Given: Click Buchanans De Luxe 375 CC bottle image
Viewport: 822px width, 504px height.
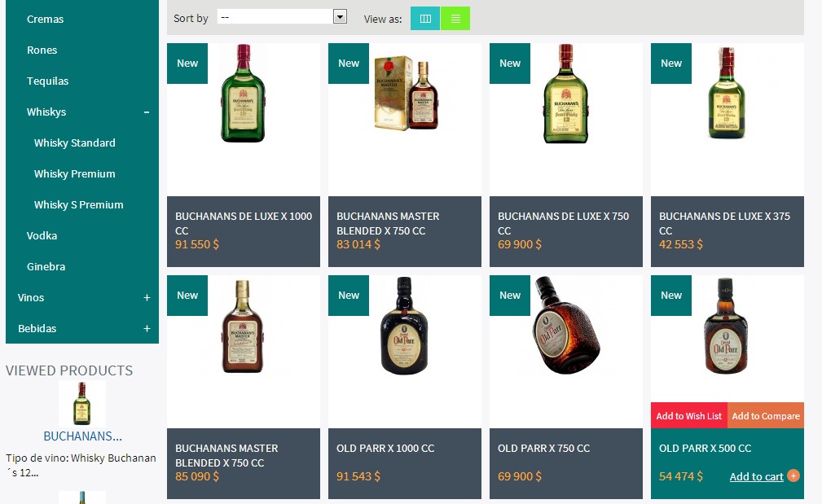Looking at the screenshot, I should (x=727, y=94).
